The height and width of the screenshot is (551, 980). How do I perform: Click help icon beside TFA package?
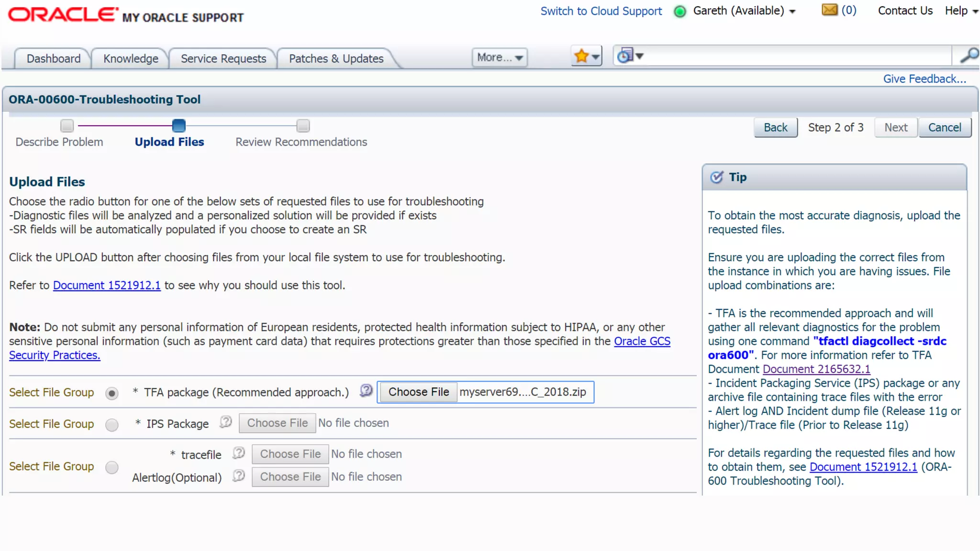(366, 391)
